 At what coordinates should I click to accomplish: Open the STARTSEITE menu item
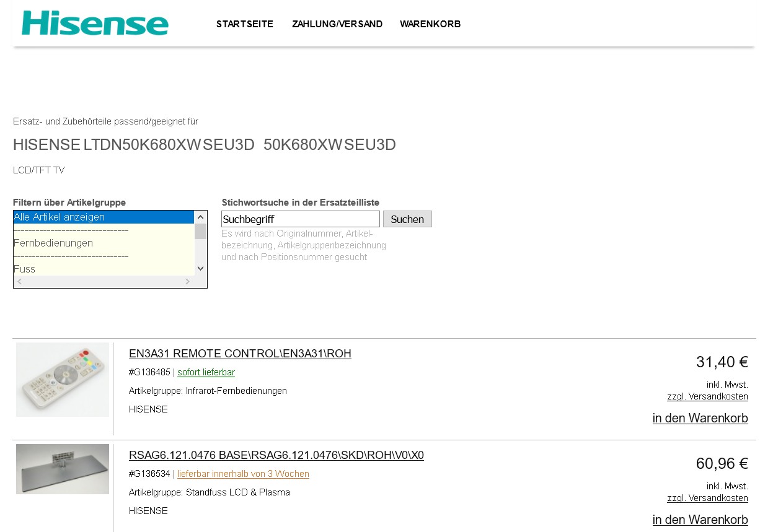click(245, 24)
